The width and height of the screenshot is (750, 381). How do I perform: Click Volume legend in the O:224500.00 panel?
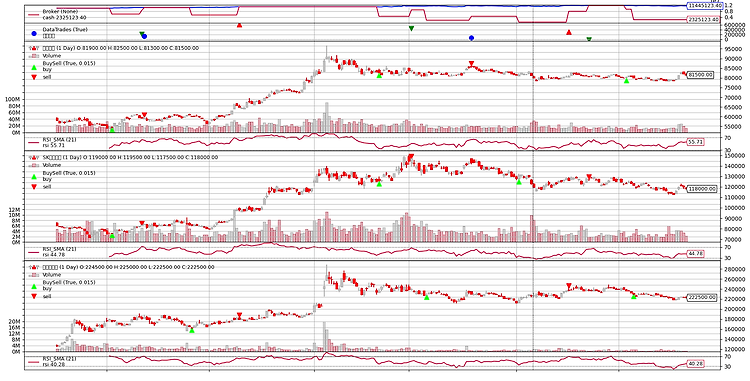(x=52, y=275)
